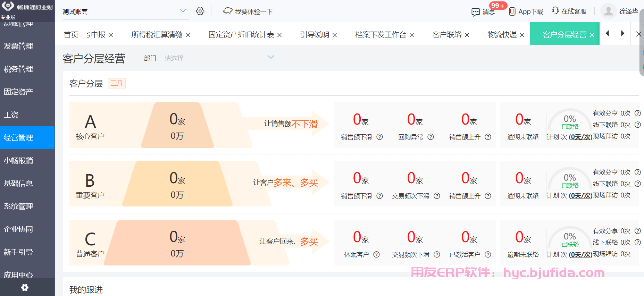The height and width of the screenshot is (296, 644).
Task: Click A 核心客户 0家 funnel block
Action: [177, 125]
